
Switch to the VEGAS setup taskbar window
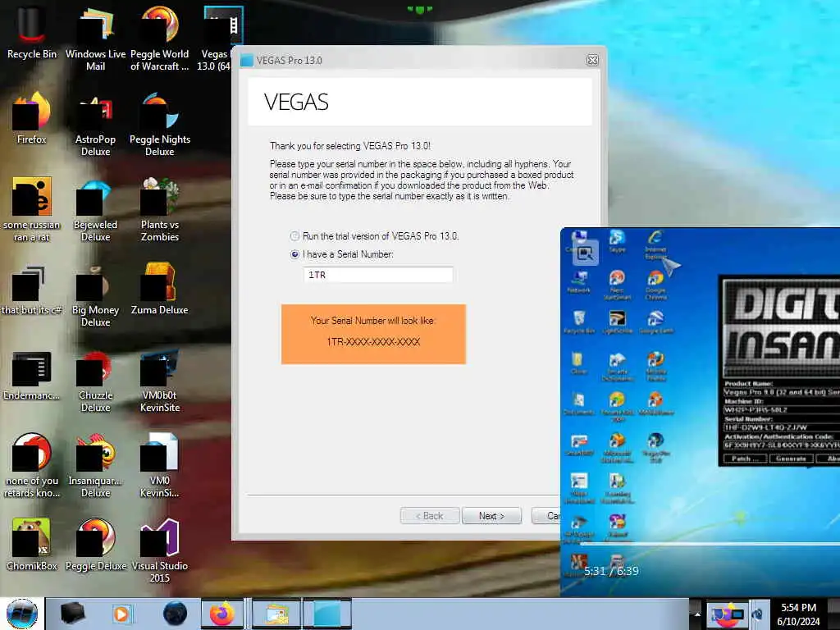pos(326,614)
